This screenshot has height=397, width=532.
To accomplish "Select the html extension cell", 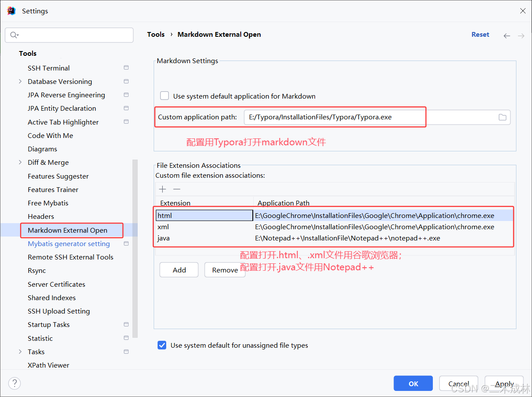I will 204,215.
